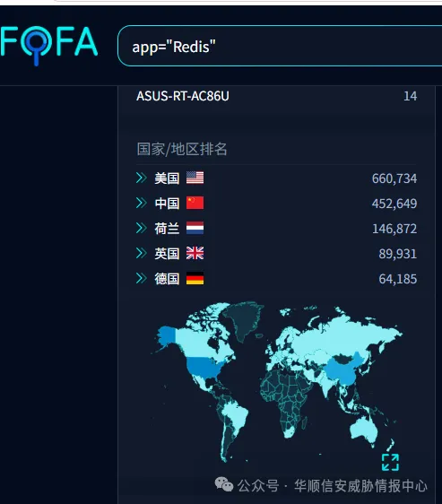Expand the 英国 country row chevron
The width and height of the screenshot is (442, 504).
pos(142,253)
